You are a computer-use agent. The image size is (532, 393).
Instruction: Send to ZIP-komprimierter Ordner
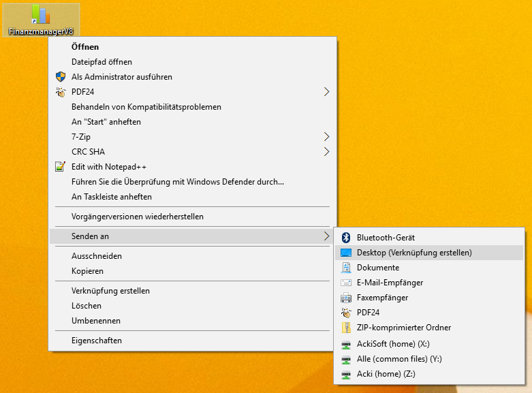429,328
